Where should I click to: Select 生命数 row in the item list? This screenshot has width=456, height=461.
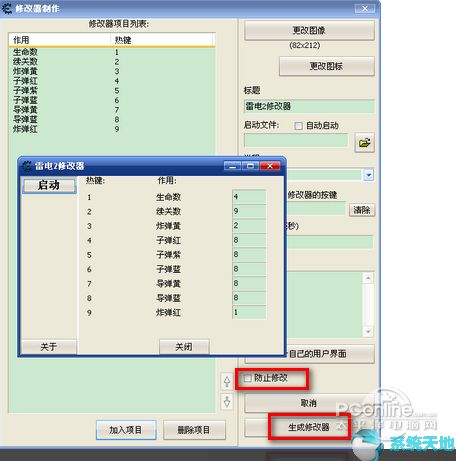pos(112,52)
